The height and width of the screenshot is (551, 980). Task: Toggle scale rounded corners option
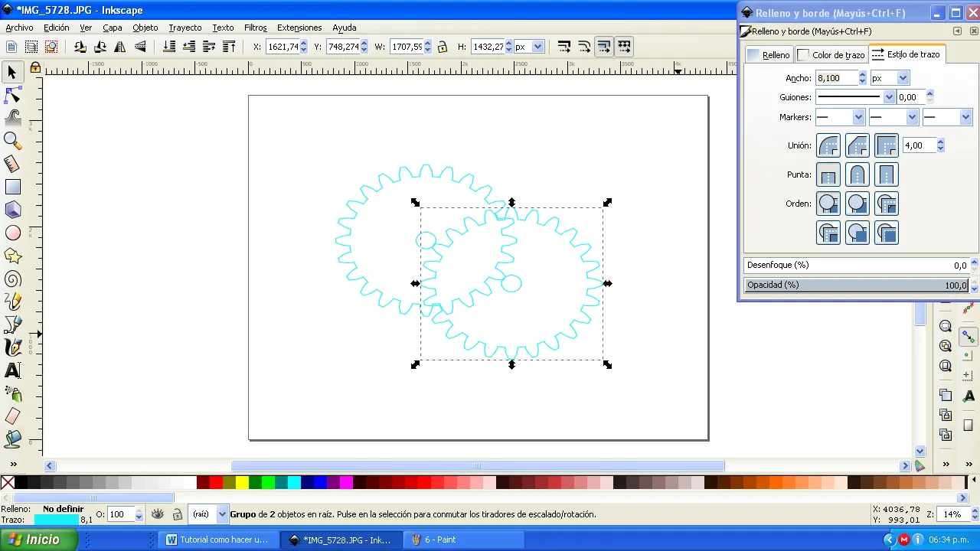click(584, 47)
